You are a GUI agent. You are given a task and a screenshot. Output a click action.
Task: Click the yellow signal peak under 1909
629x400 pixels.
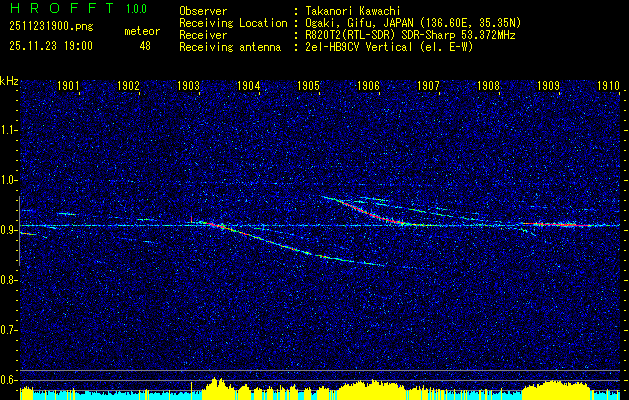coord(556,390)
